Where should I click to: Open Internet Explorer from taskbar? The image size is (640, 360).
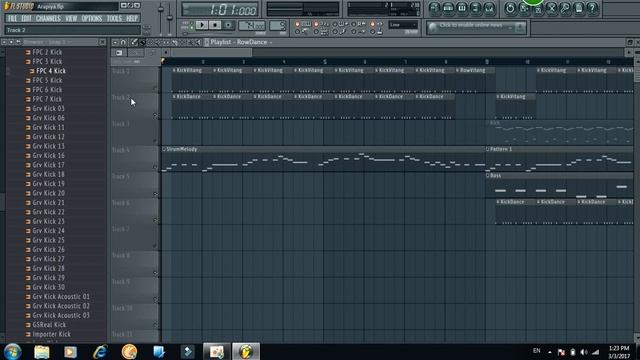click(100, 351)
